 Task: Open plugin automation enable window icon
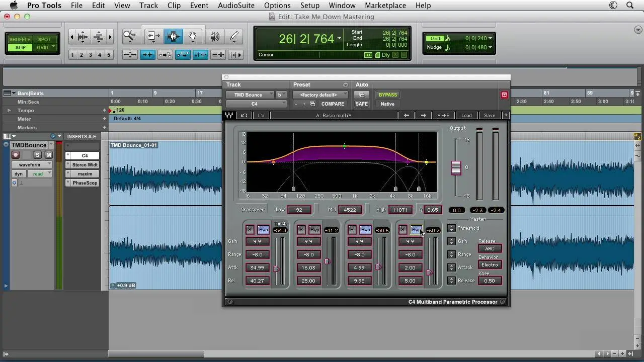[362, 95]
